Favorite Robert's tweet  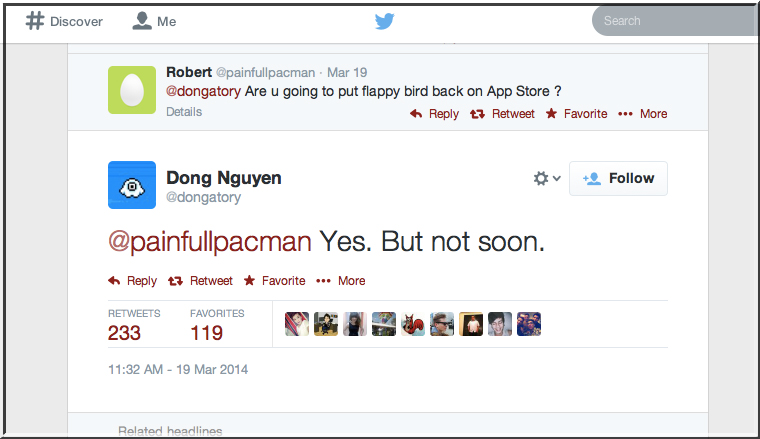576,114
